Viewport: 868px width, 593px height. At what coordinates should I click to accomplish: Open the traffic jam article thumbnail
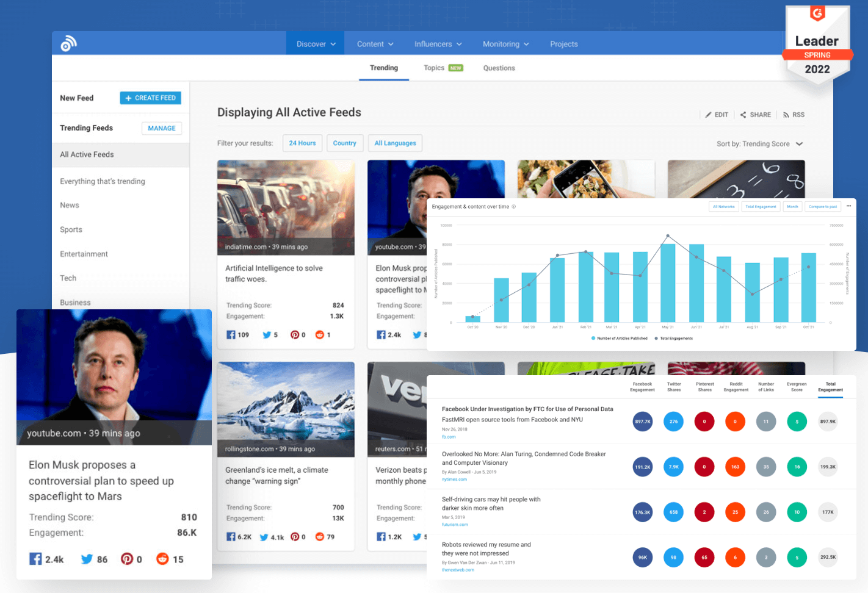point(286,207)
